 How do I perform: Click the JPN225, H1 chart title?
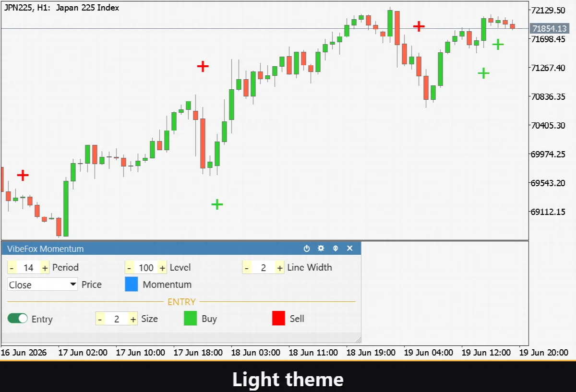(x=61, y=8)
